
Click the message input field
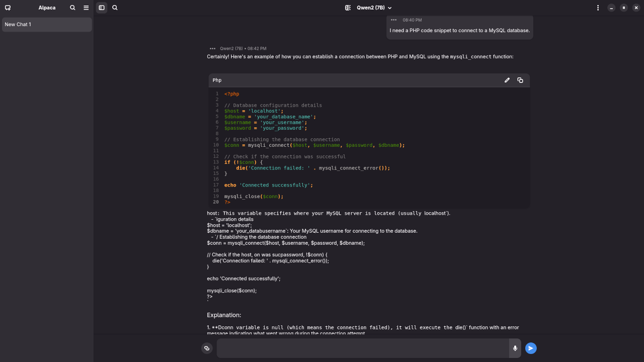363,348
